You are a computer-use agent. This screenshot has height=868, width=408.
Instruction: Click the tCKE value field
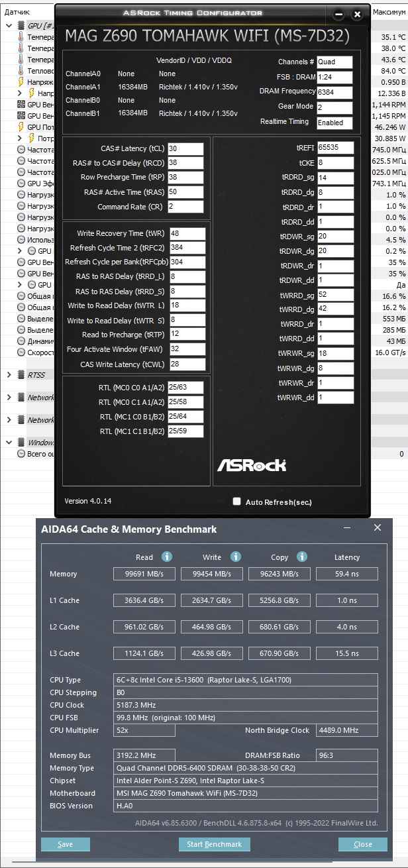pos(335,162)
